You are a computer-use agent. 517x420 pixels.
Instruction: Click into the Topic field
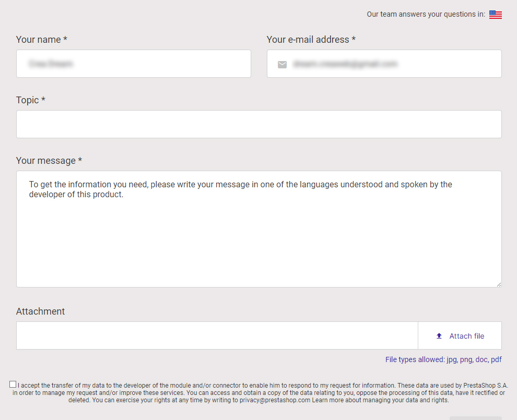point(259,124)
